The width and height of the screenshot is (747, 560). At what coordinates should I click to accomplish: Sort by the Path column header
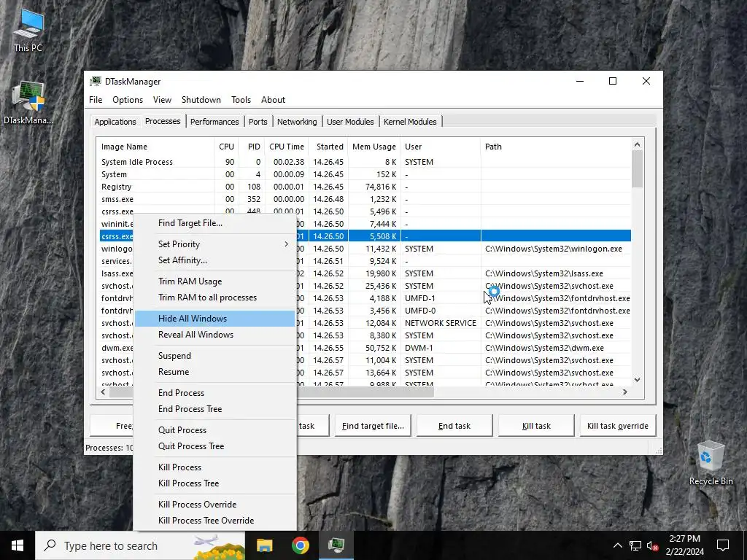click(x=555, y=147)
